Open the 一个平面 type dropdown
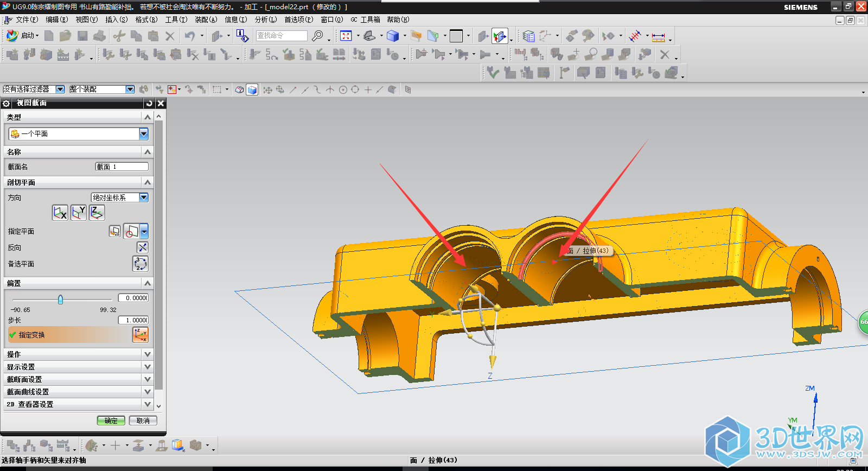Image resolution: width=868 pixels, height=471 pixels. point(143,133)
